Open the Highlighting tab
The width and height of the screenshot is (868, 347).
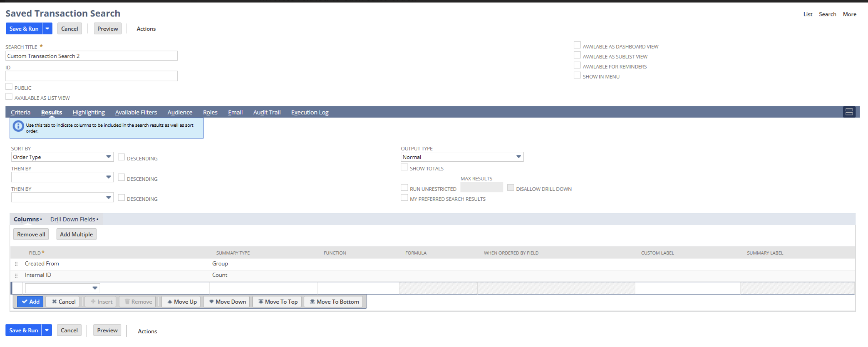click(88, 112)
